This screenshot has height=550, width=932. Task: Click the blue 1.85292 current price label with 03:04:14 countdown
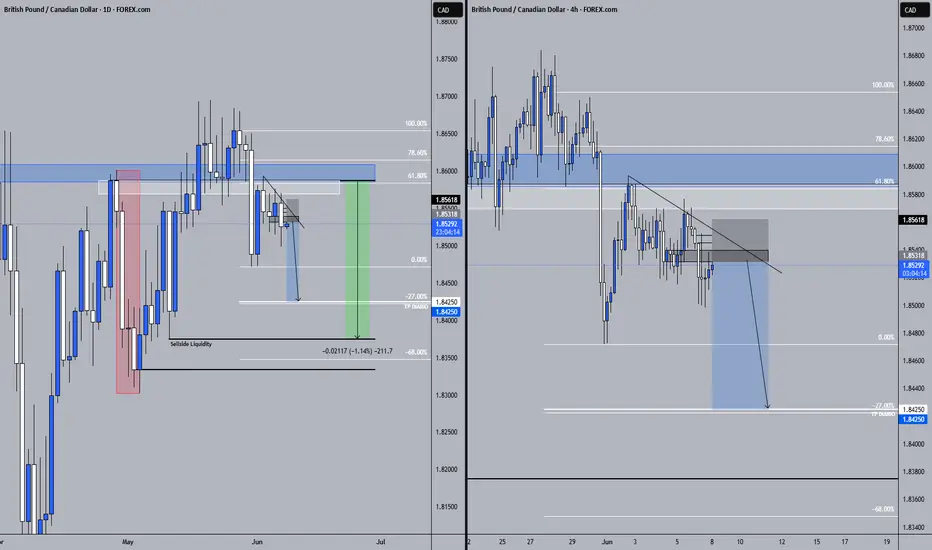click(914, 269)
